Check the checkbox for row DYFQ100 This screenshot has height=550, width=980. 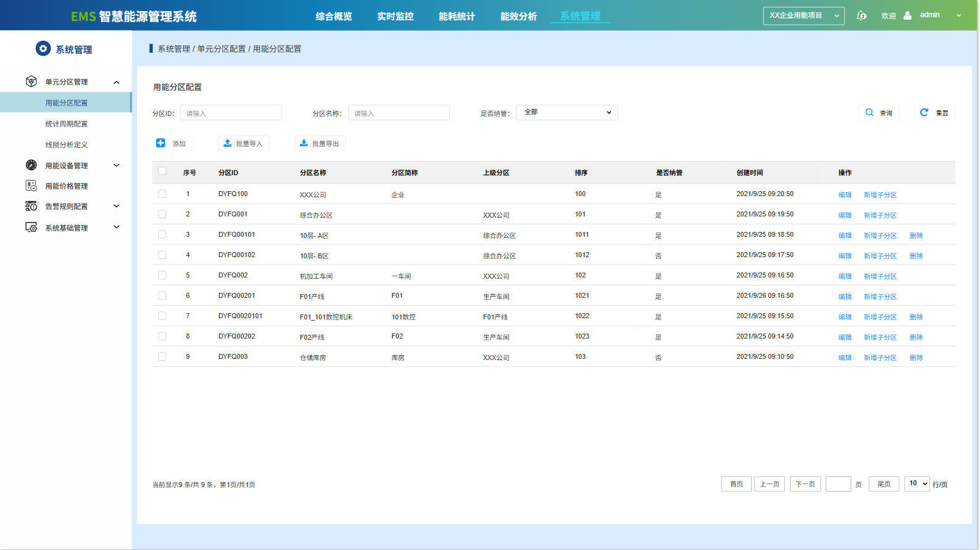point(162,194)
